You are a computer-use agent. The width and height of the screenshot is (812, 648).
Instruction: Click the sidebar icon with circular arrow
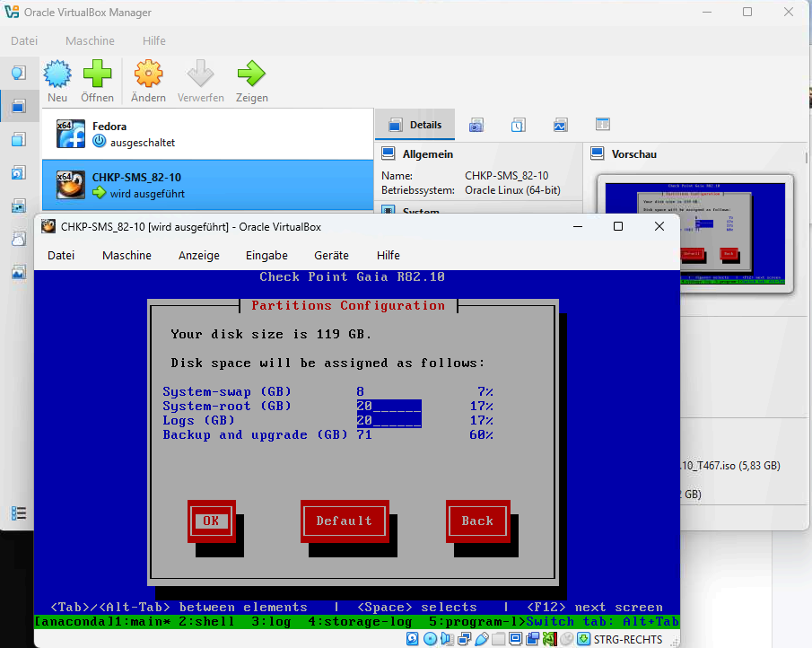pos(19,172)
